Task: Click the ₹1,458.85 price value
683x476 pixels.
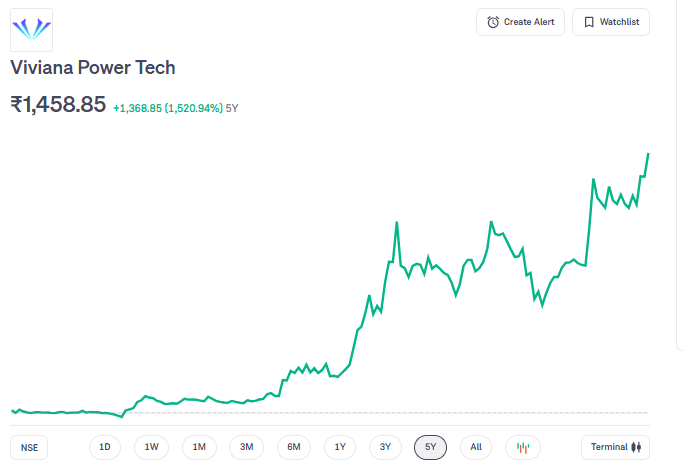Action: tap(58, 105)
